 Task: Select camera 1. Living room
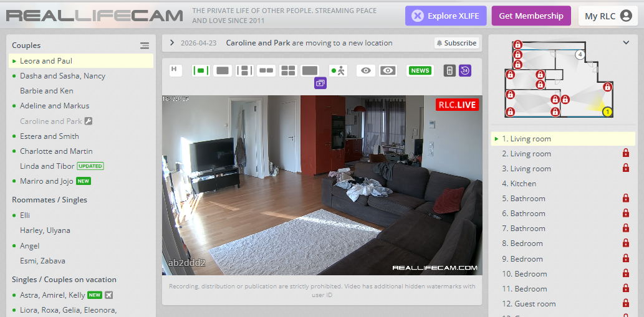click(x=563, y=139)
